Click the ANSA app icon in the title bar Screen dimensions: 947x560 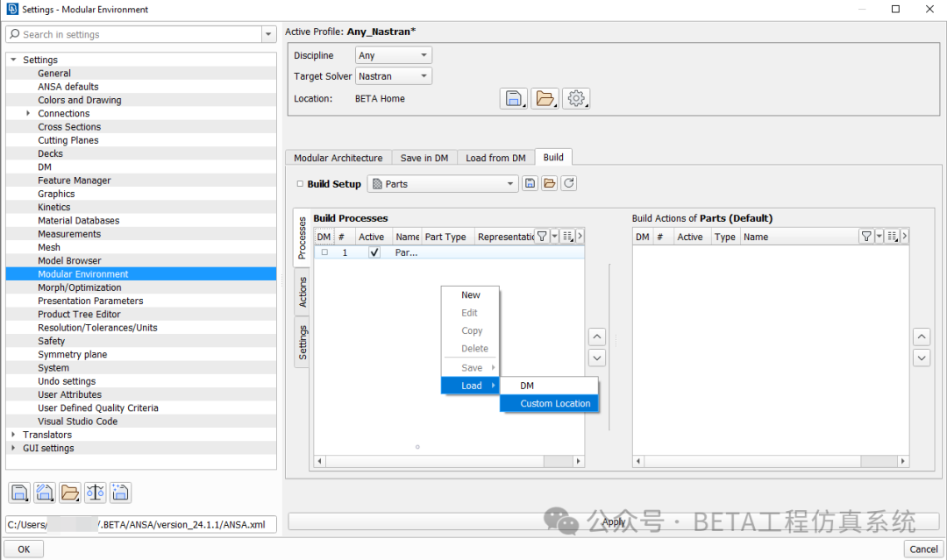12,9
